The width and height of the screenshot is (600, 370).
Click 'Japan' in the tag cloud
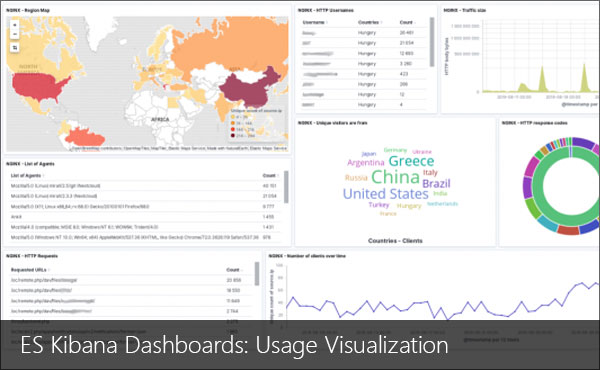(369, 154)
